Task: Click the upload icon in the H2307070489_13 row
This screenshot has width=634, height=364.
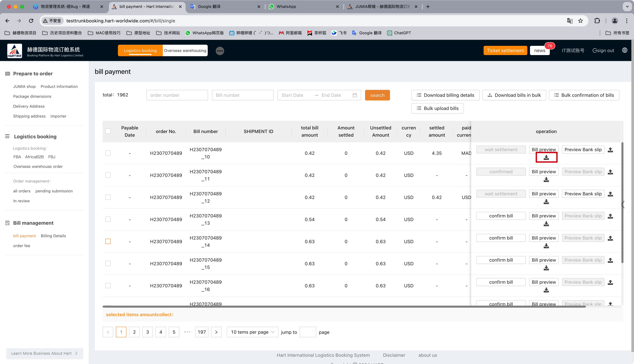Action: point(610,216)
